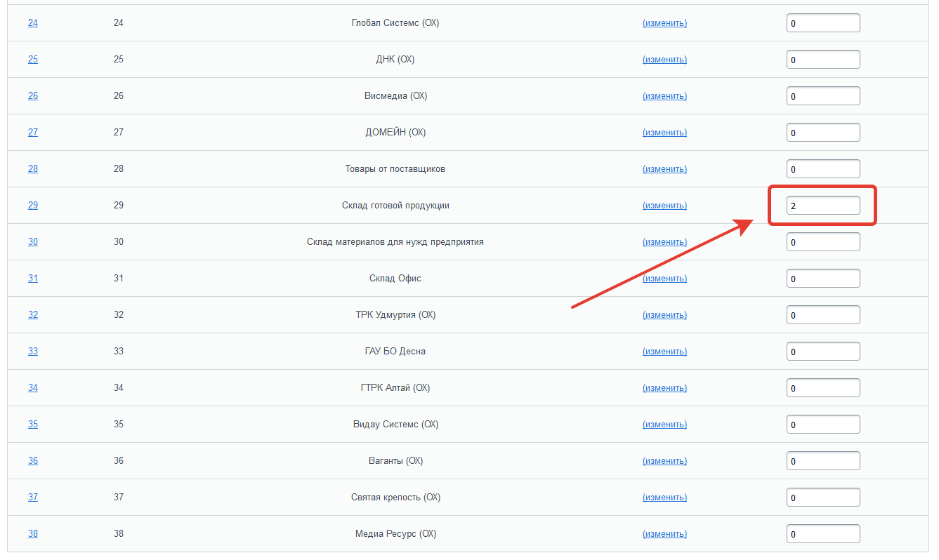Focus the number field for Святая крепость (ОХ)

(822, 498)
